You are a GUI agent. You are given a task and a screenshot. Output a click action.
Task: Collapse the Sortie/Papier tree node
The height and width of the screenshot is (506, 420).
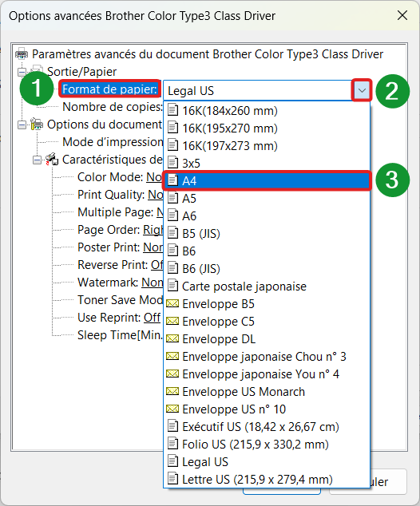point(22,72)
